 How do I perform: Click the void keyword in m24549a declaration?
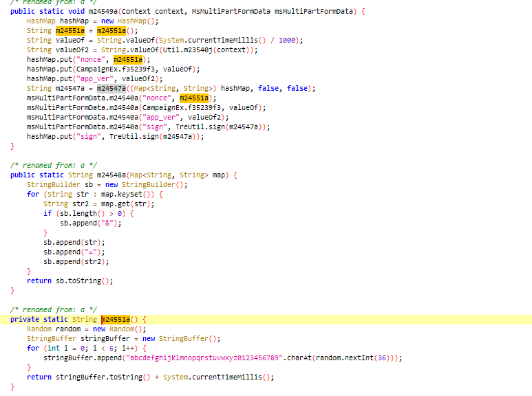pos(76,11)
